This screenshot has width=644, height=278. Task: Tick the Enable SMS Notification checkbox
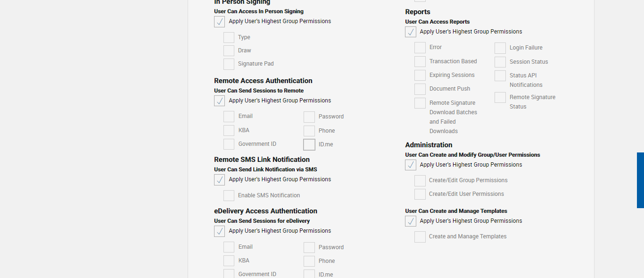[229, 196]
